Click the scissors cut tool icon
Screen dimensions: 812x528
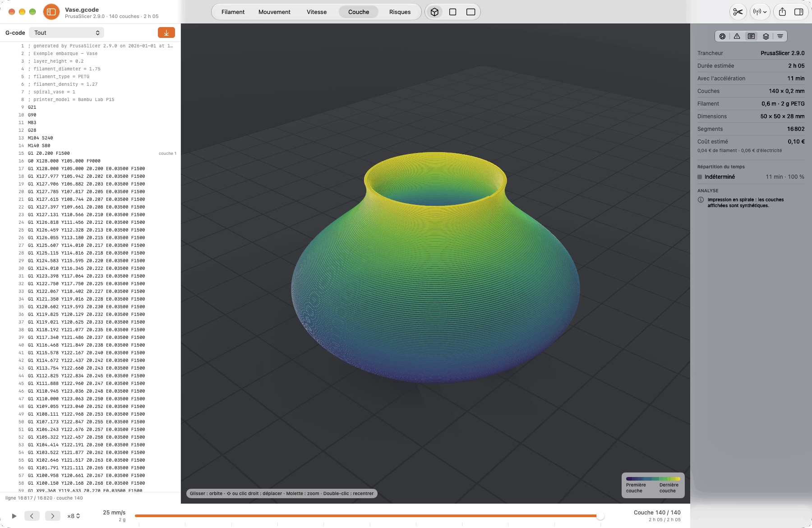coord(738,12)
